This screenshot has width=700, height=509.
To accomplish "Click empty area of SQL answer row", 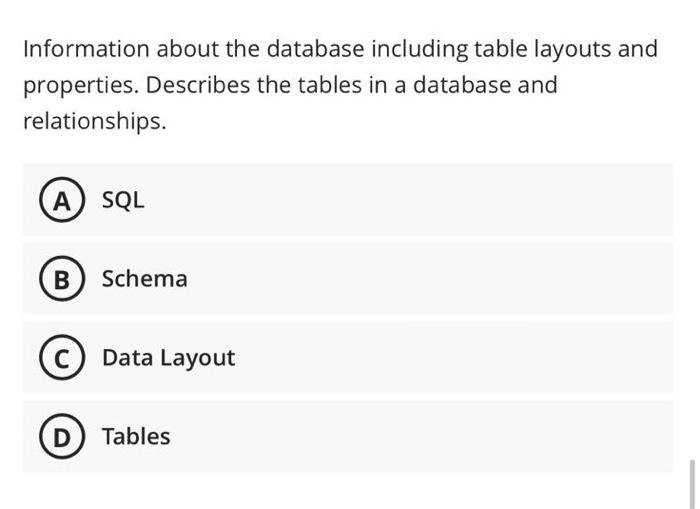I will click(x=402, y=200).
